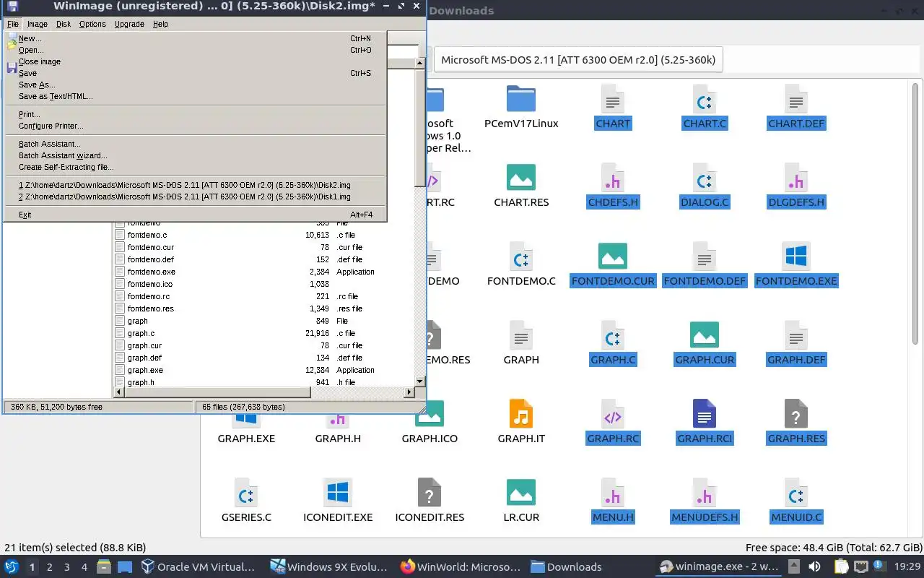Click horizontal scrollbar right arrow in WinImage
This screenshot has width=924, height=578.
pos(409,392)
